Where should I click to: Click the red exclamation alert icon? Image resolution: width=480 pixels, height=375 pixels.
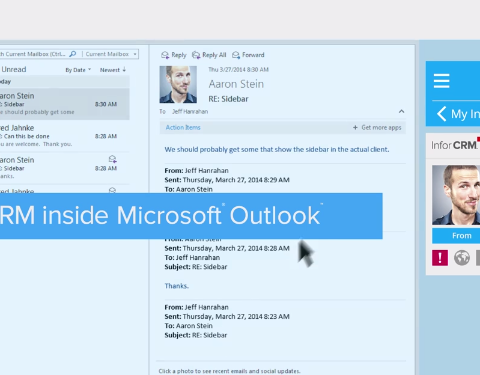coord(440,258)
